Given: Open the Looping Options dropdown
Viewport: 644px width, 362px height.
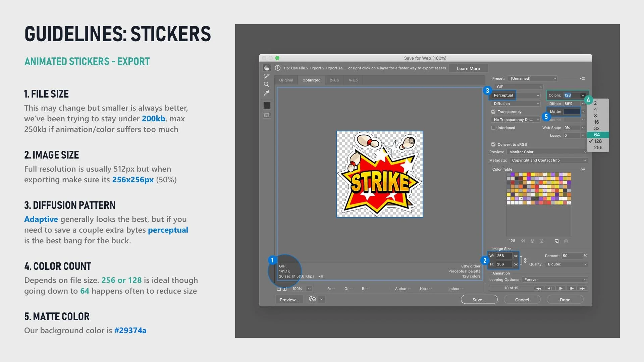Looking at the screenshot, I should [555, 280].
